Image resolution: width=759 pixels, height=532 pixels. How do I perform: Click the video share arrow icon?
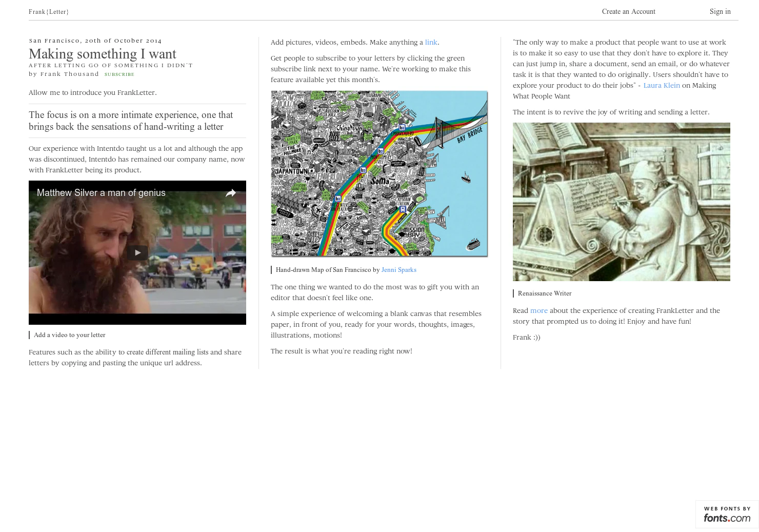(x=231, y=193)
